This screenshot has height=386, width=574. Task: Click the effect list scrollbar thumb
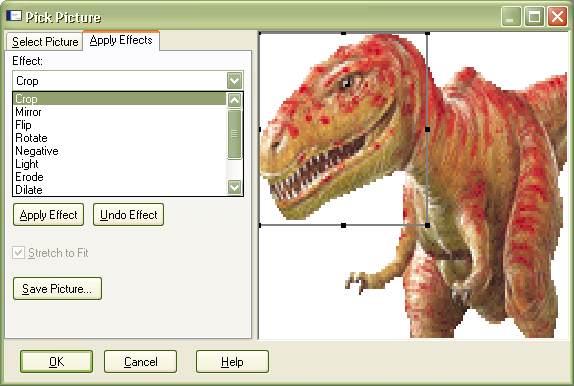pos(234,134)
